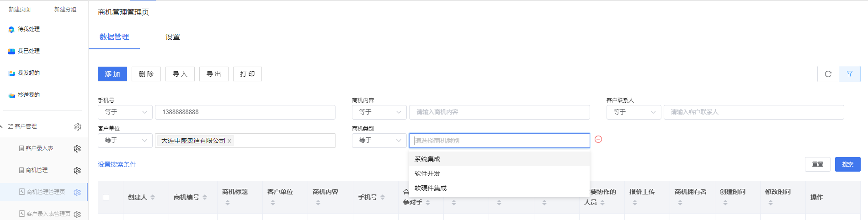Click the 删除 button
Viewport: 868px width, 220px height.
pos(146,74)
